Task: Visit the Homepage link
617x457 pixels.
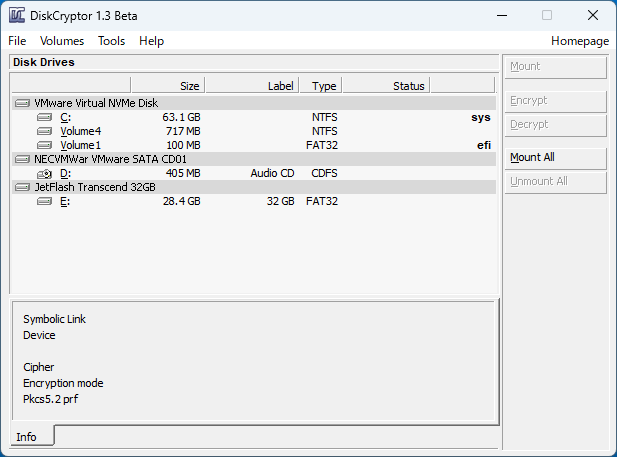Action: [x=580, y=41]
